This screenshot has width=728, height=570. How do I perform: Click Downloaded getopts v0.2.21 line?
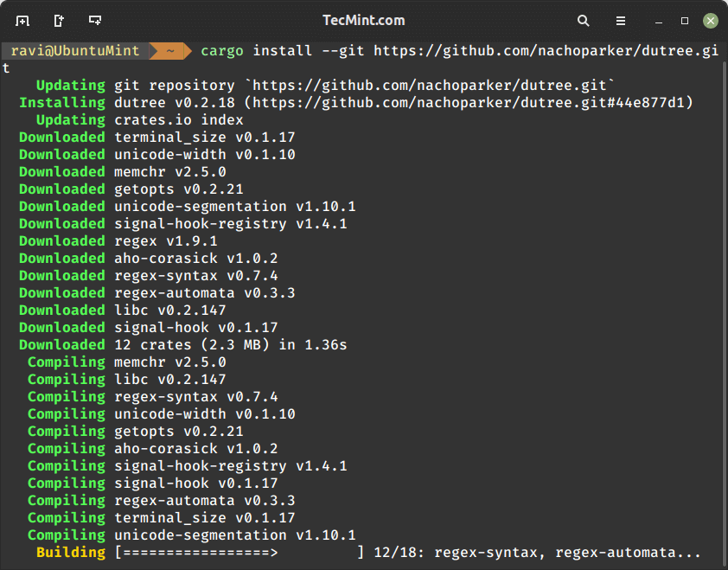pos(131,189)
